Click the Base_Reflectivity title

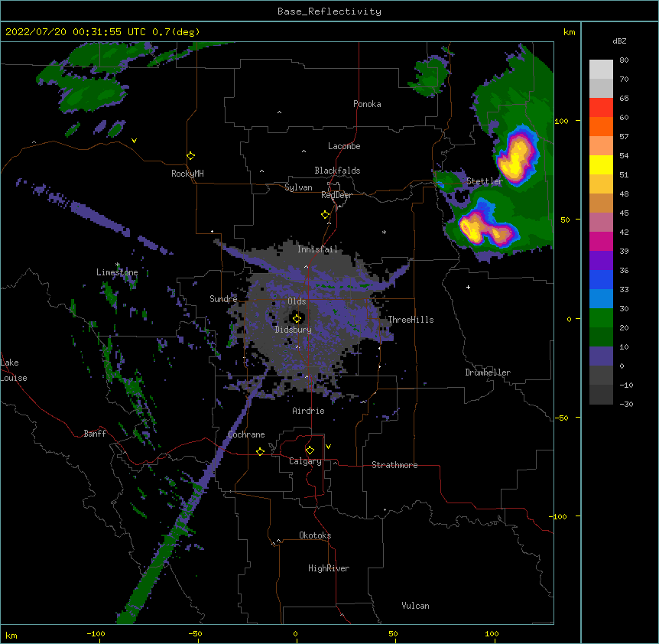pos(329,11)
